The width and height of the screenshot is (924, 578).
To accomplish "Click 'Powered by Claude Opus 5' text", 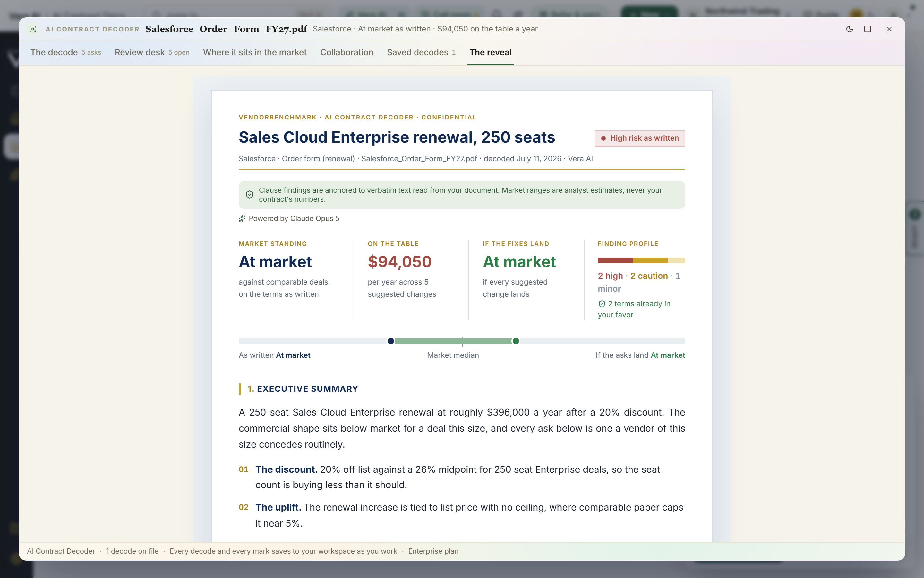I will click(294, 219).
